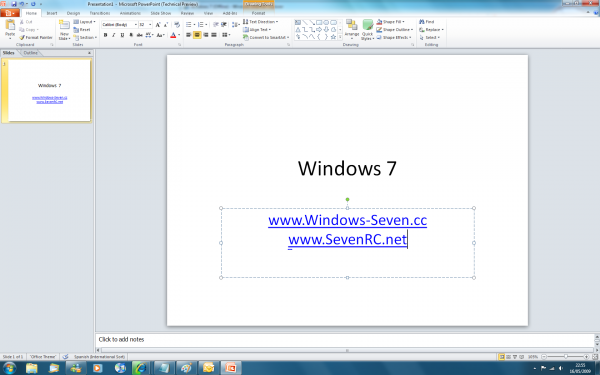The height and width of the screenshot is (375, 600).
Task: Open the font size dropdown
Action: tap(150, 24)
